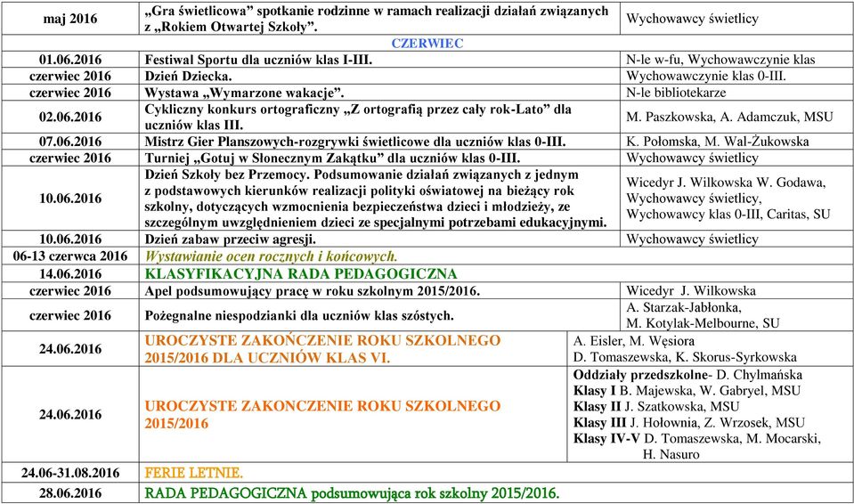This screenshot has height=504, width=854.
Task: Select Pożegnalne niespodzianki dla uczniów klas szóstych
Action: [299, 315]
